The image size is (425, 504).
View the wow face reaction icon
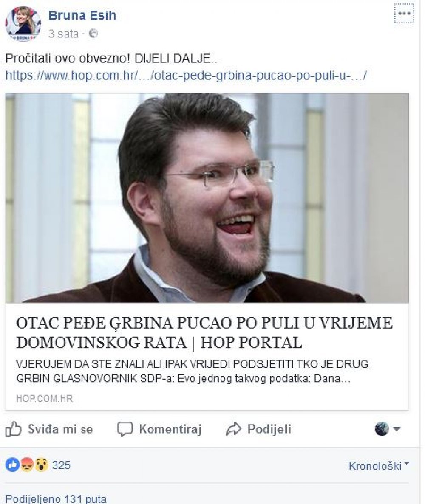42,465
